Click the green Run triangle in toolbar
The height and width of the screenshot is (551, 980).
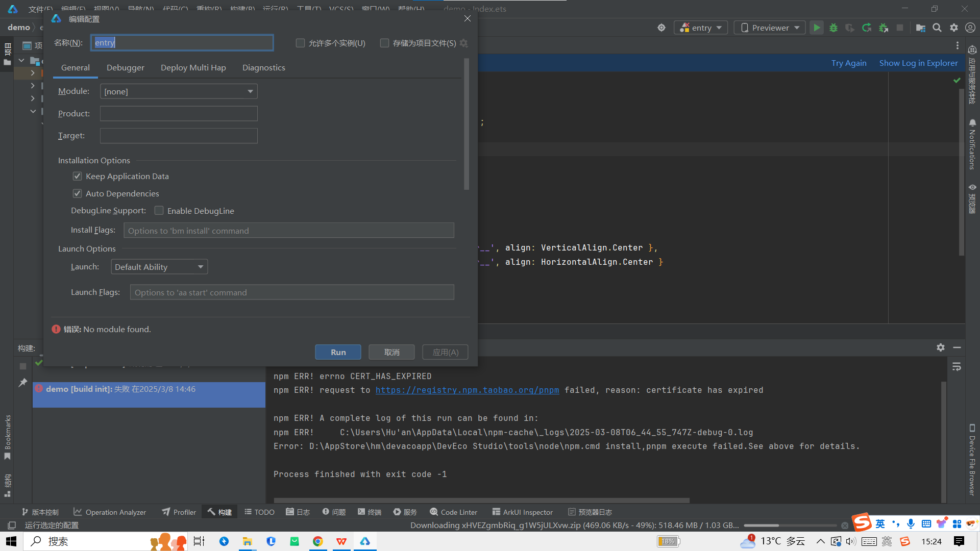click(x=817, y=28)
